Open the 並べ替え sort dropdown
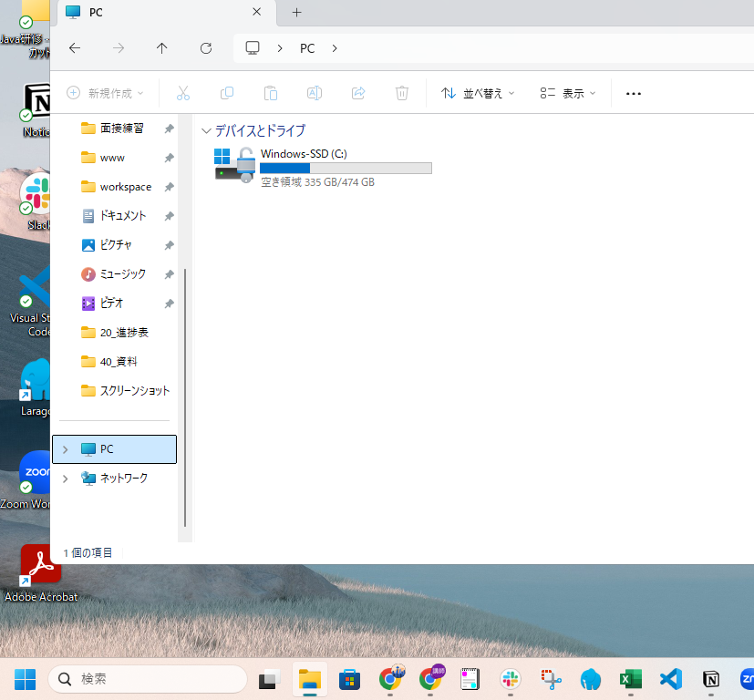Viewport: 754px width, 700px height. [x=478, y=93]
